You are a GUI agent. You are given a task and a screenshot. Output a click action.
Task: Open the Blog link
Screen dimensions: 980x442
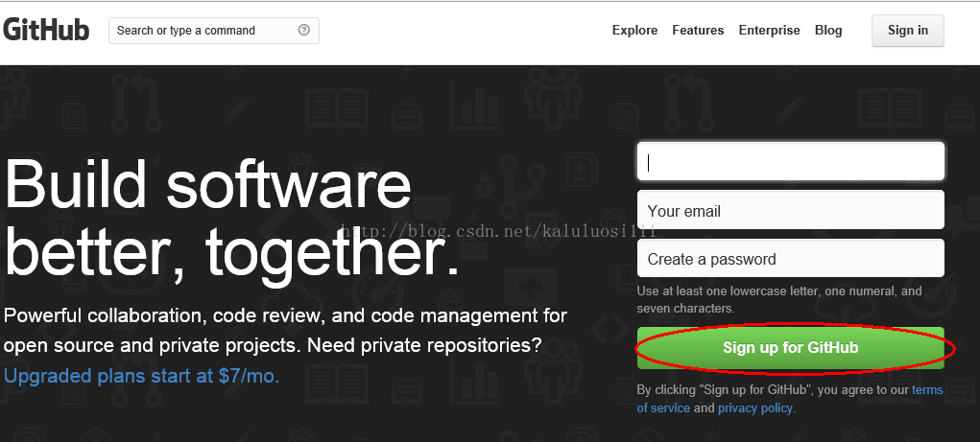(828, 30)
